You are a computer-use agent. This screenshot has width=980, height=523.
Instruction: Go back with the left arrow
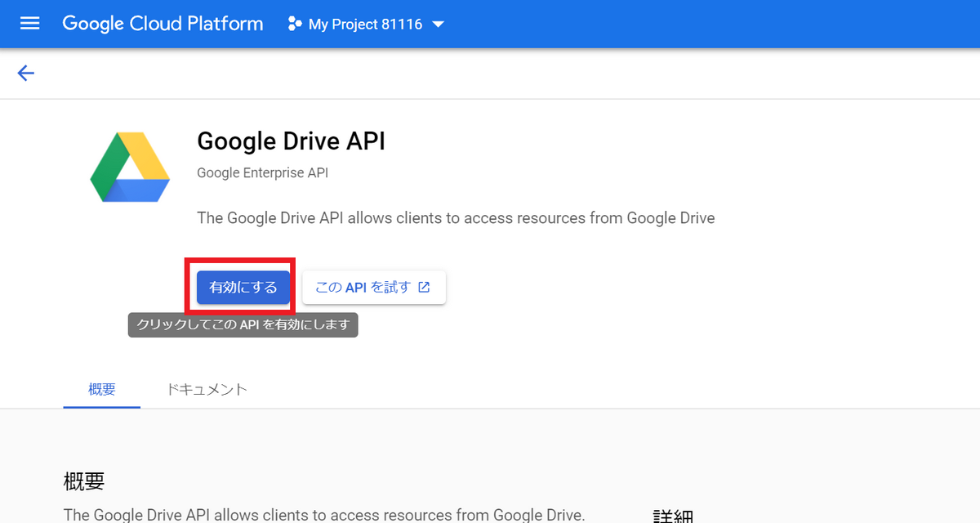(x=26, y=74)
